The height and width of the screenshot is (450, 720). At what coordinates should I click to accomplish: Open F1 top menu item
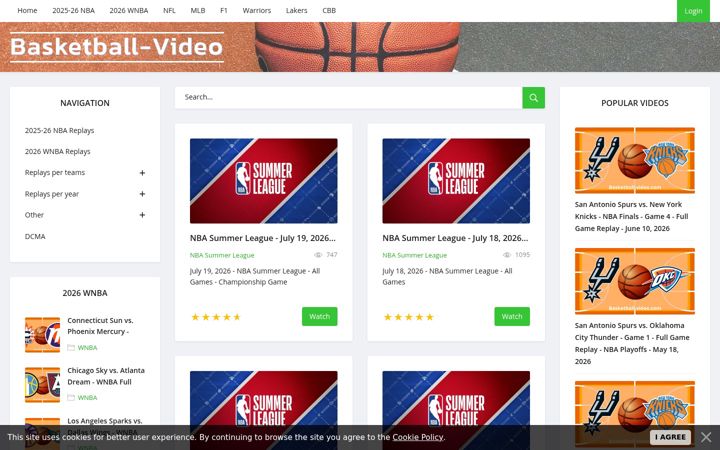coord(224,11)
